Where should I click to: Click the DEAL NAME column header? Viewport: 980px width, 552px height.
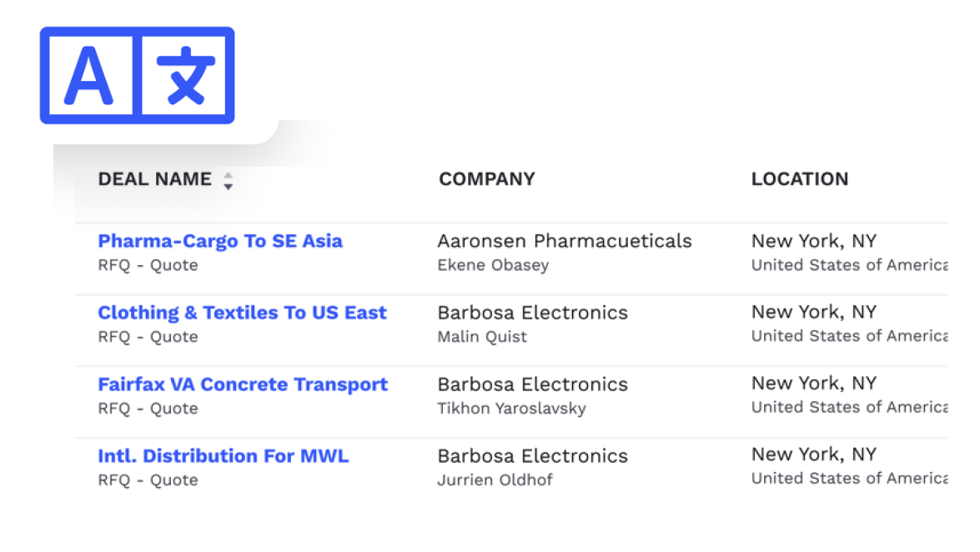154,179
